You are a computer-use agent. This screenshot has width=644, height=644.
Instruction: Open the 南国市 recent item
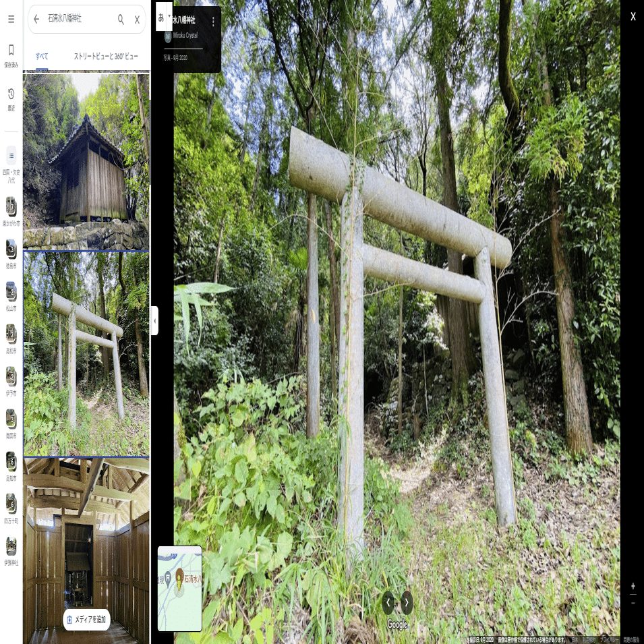pos(11,424)
